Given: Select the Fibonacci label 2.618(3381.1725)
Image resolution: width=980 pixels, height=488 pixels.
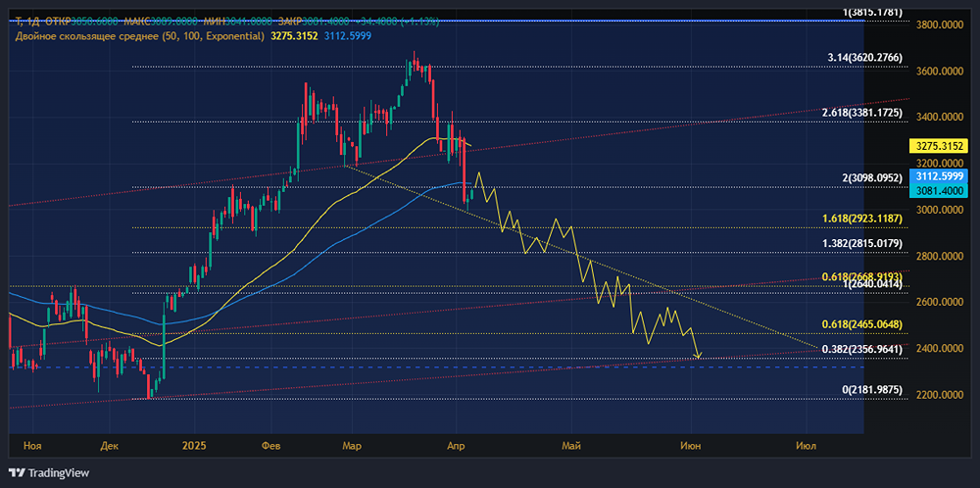Looking at the screenshot, I should [x=862, y=113].
